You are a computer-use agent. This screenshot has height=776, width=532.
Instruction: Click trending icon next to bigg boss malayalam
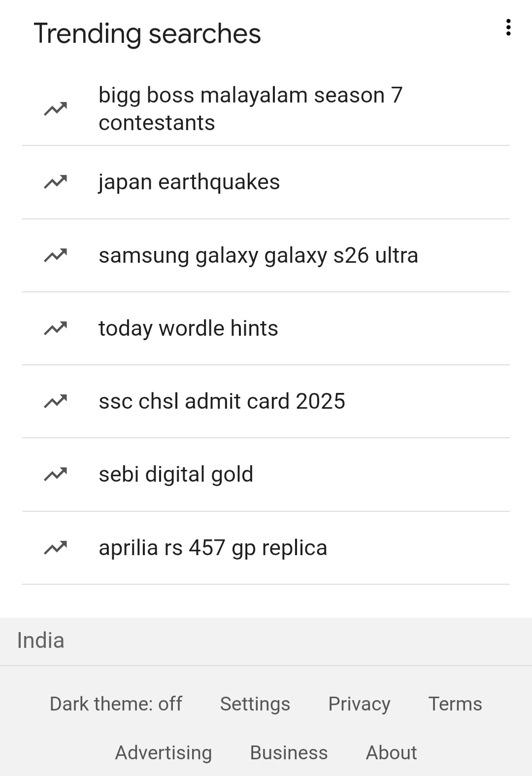click(x=55, y=109)
